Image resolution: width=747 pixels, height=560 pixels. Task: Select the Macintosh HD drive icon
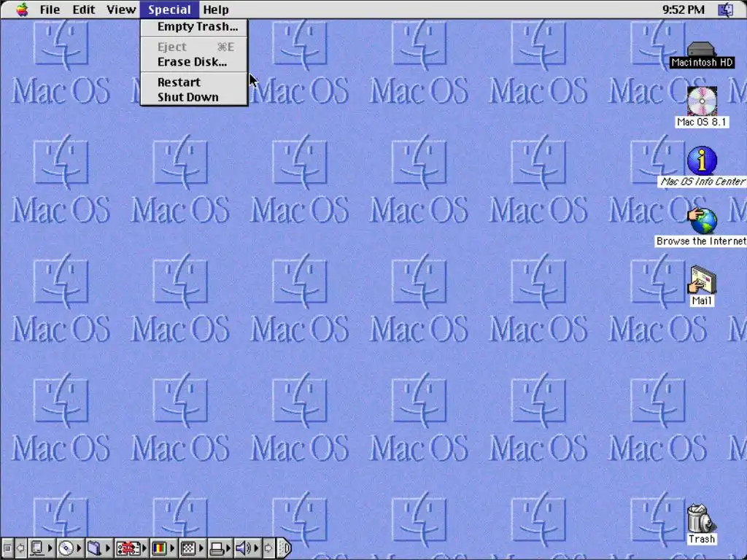coord(701,55)
